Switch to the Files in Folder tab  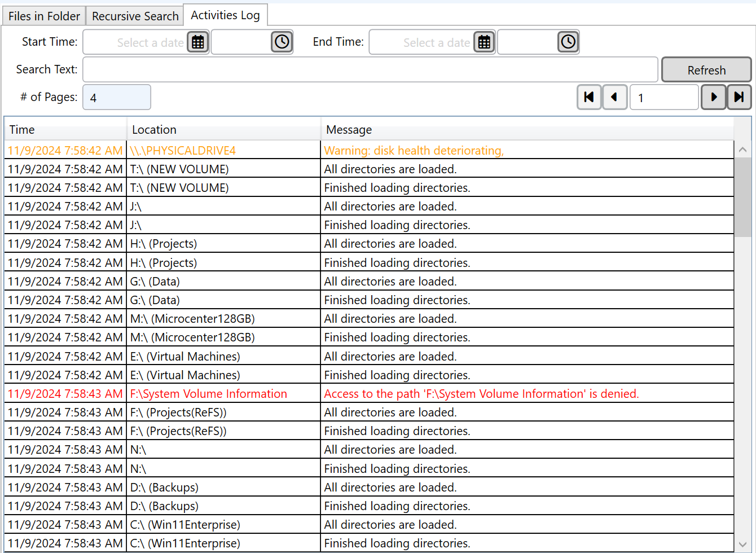44,16
